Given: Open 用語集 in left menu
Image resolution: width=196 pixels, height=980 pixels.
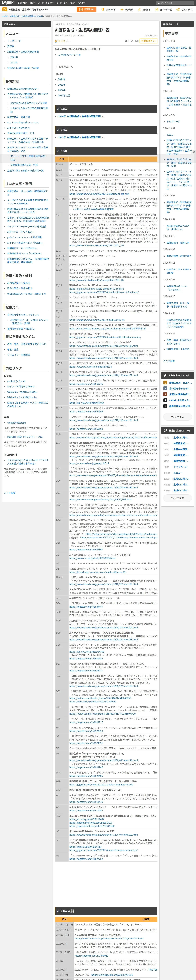Looking at the screenshot, I should [x=11, y=46].
